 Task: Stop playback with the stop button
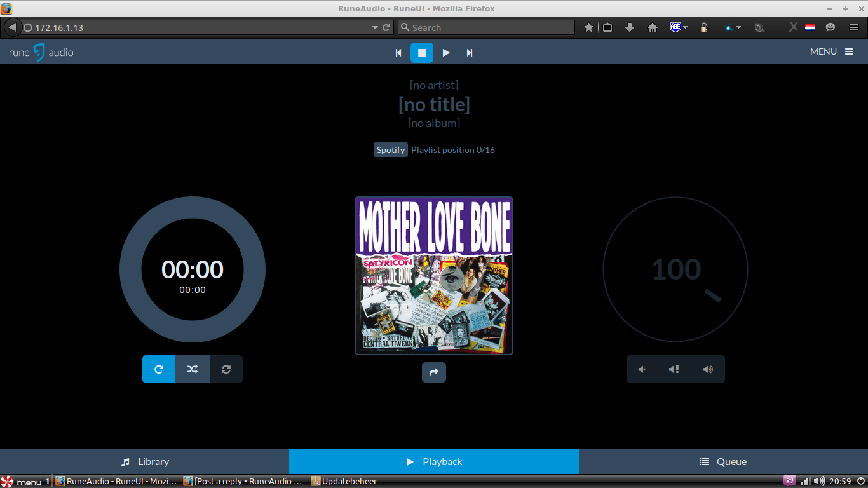(422, 53)
